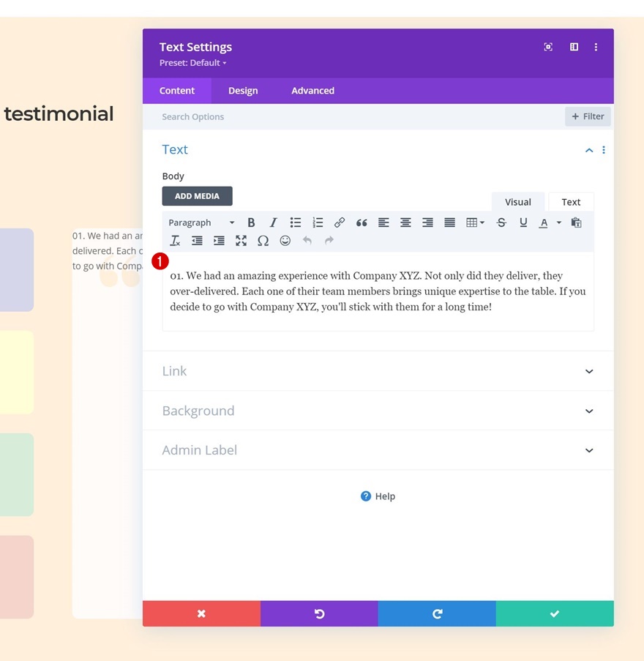Snap the settings modal to sidebar

click(574, 47)
